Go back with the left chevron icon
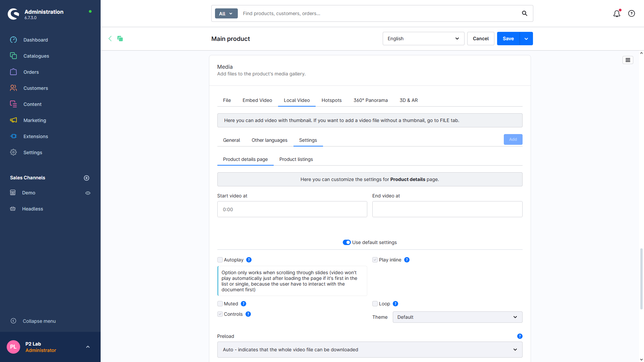 click(x=110, y=39)
